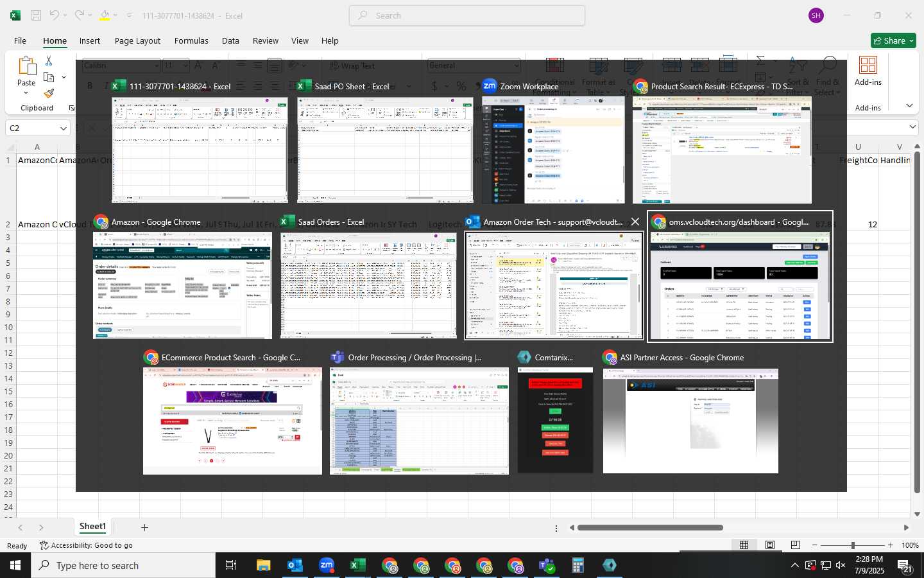Click the 100% zoom level
The image size is (924, 578).
[909, 545]
